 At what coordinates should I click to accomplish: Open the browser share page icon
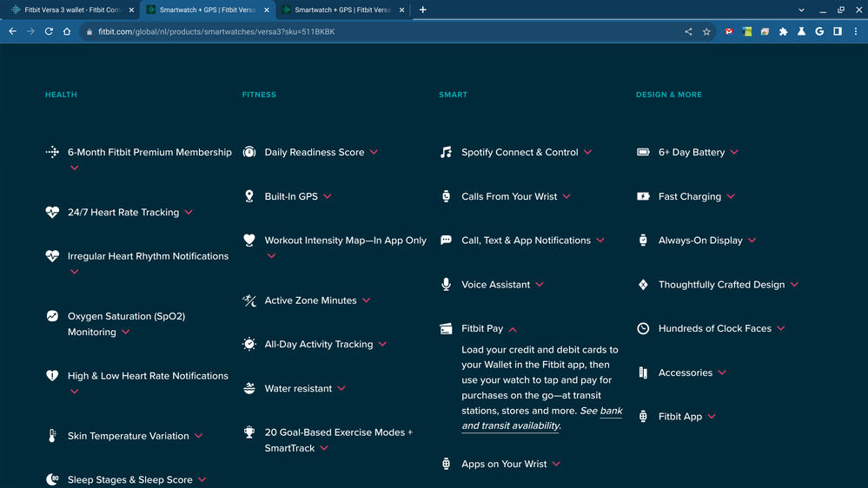tap(688, 31)
